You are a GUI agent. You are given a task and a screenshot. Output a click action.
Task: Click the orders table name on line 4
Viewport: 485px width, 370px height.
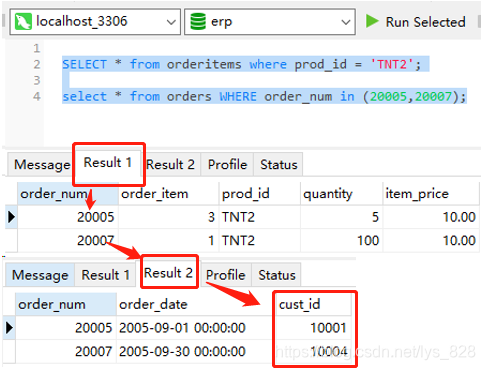(x=189, y=96)
